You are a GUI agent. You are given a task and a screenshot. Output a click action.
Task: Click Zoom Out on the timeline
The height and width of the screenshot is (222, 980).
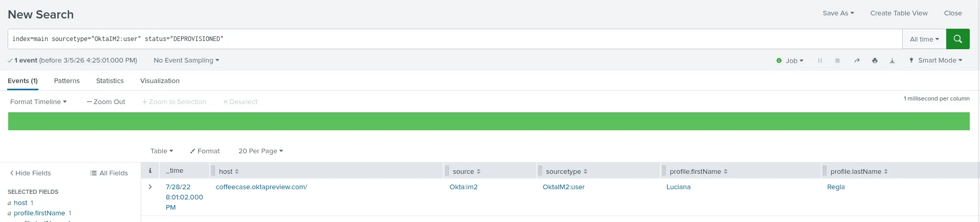[x=106, y=102]
